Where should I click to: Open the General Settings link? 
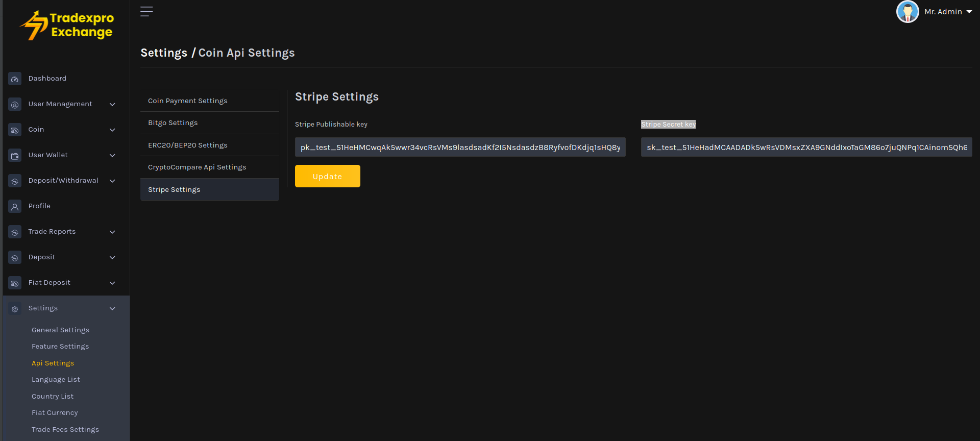tap(60, 330)
